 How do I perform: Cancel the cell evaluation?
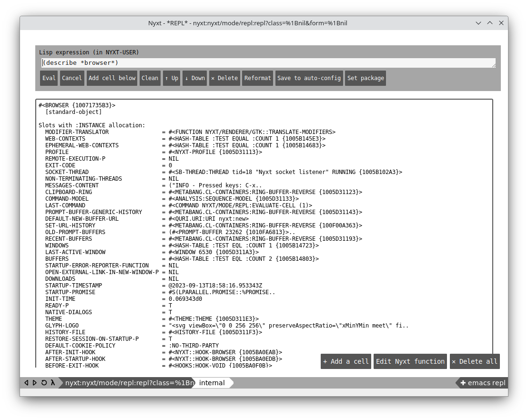pyautogui.click(x=72, y=78)
